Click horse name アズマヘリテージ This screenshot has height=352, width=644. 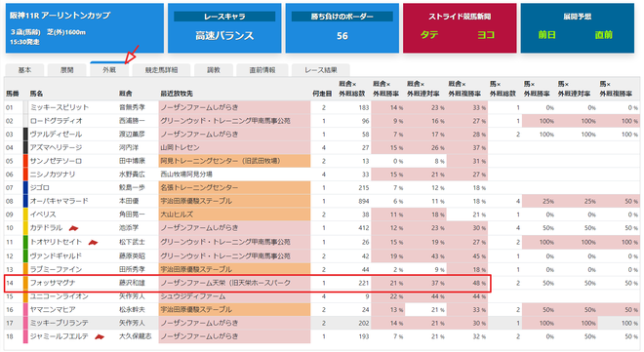(x=56, y=147)
